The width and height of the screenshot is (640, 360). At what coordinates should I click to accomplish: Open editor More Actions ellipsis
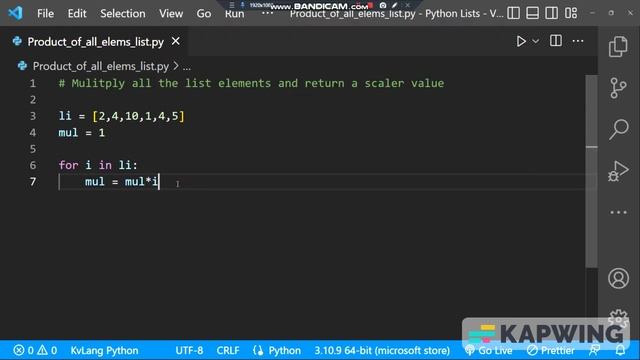coord(578,41)
